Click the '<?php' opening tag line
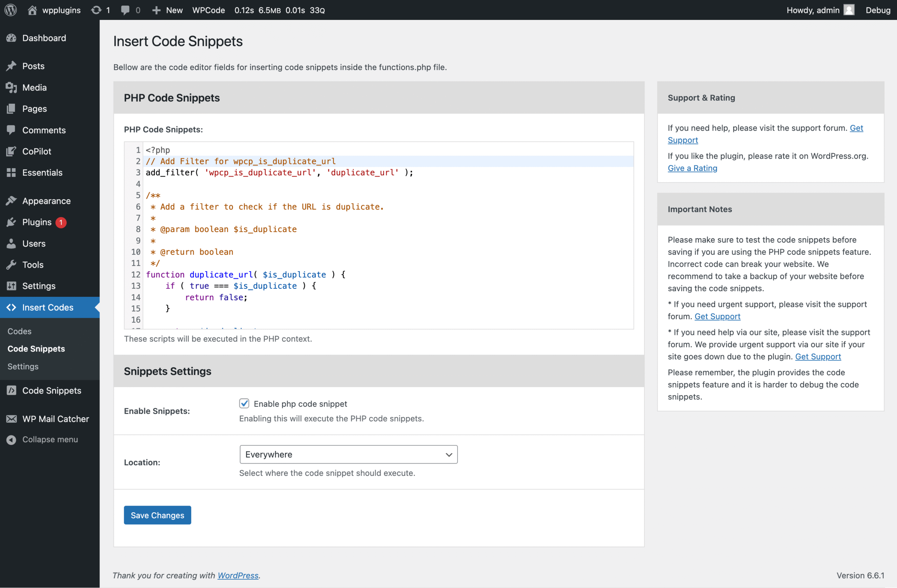897x588 pixels. point(158,150)
